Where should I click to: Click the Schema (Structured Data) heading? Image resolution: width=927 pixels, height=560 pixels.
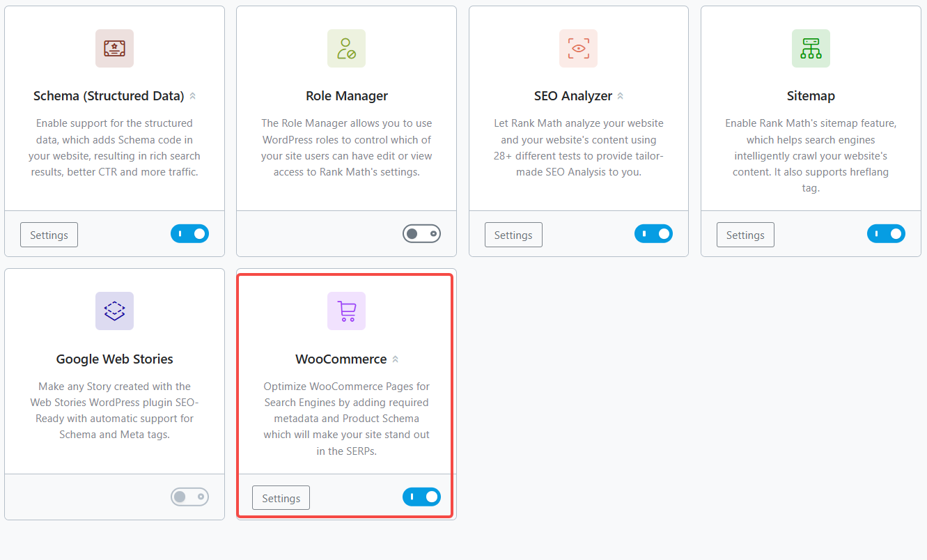108,95
